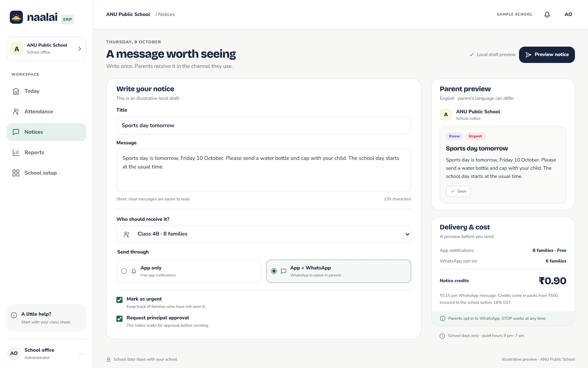Click the Local draft preview status
588x368 pixels.
click(492, 55)
